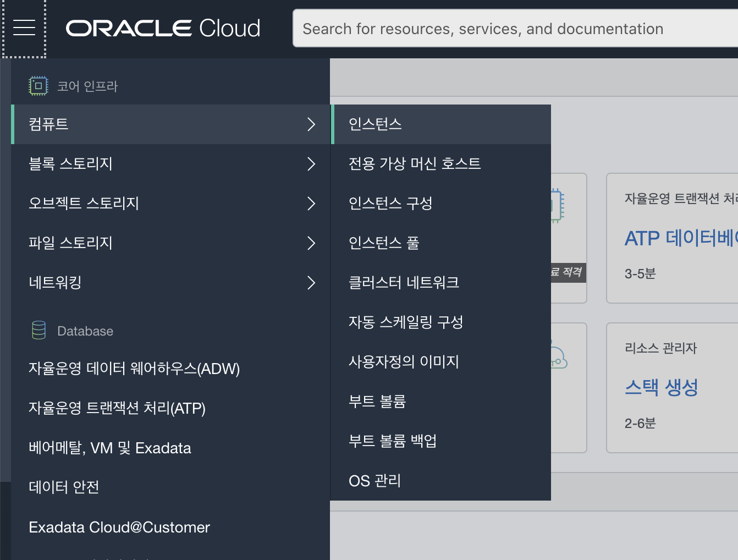Open the 블록 스토리지 menu item
Screen dimensions: 738x560
170,164
